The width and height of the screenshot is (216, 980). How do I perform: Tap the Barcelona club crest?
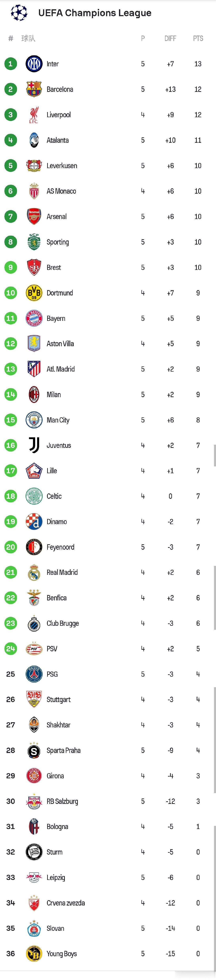point(34,89)
